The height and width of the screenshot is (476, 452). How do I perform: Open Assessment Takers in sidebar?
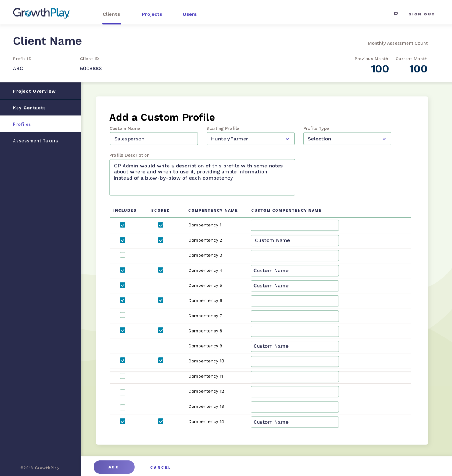coord(40,141)
